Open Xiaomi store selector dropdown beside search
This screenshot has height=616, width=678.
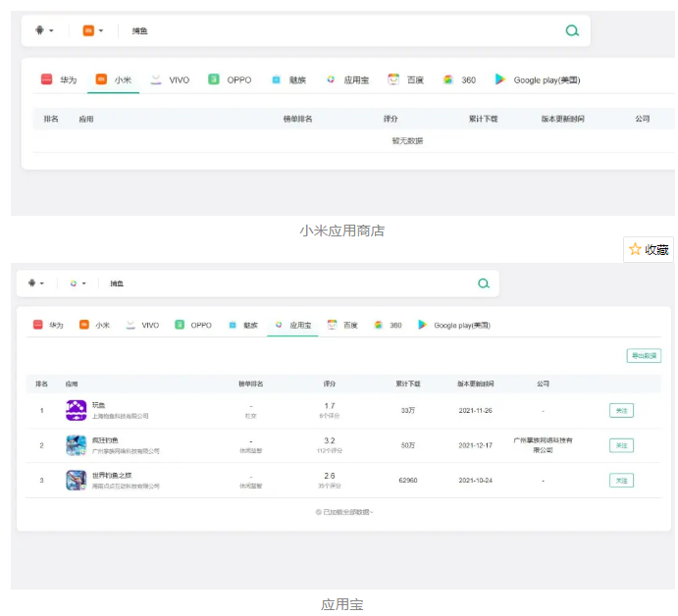(93, 30)
